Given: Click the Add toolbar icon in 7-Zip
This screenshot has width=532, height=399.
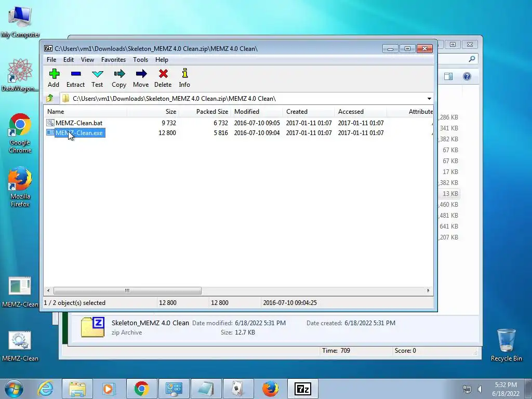Looking at the screenshot, I should (54, 74).
